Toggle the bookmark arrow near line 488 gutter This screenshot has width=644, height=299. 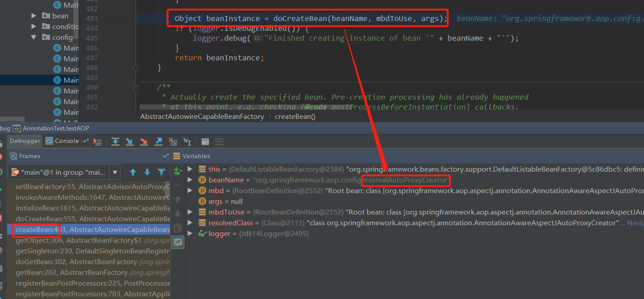136,67
